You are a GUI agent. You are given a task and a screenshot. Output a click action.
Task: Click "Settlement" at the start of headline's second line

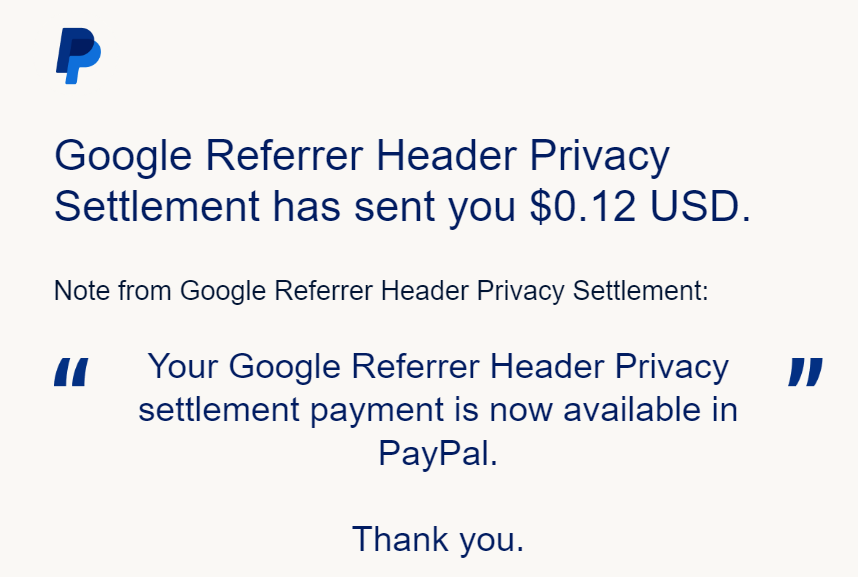156,206
